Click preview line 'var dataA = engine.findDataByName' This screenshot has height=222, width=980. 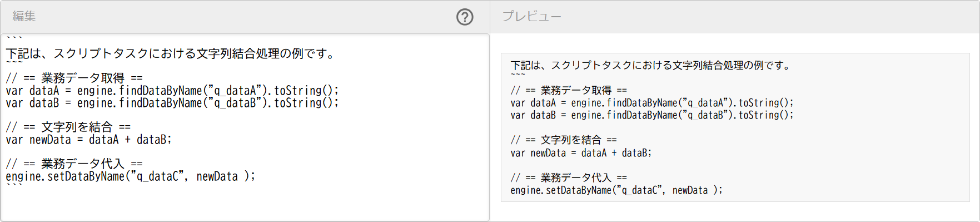pyautogui.click(x=652, y=102)
